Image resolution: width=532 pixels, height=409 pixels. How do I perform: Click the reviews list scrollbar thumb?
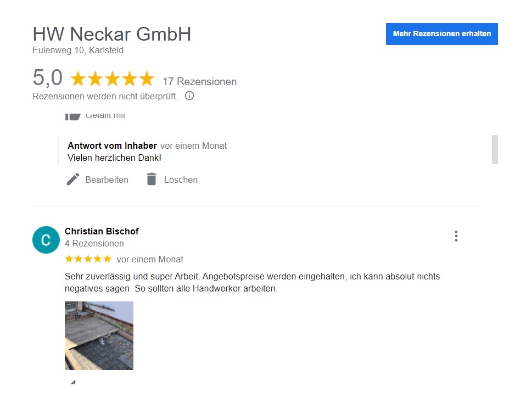click(x=495, y=149)
